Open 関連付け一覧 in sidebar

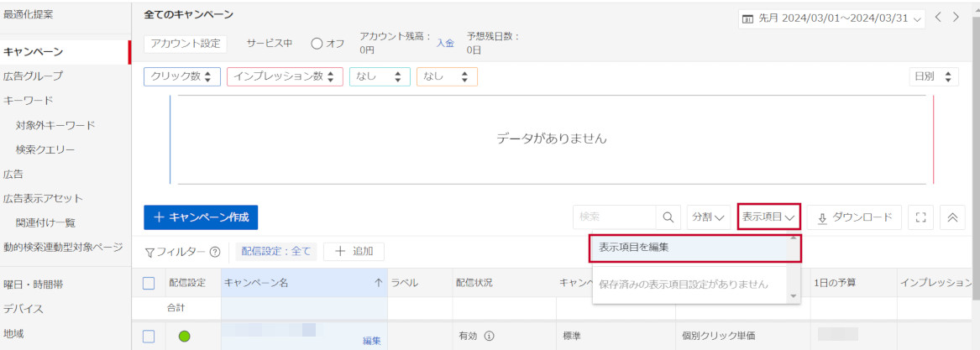pos(45,223)
